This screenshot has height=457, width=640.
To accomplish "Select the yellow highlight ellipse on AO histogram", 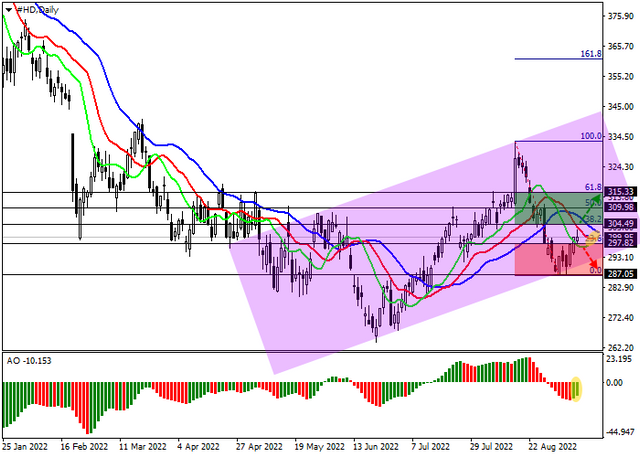I will (x=576, y=389).
